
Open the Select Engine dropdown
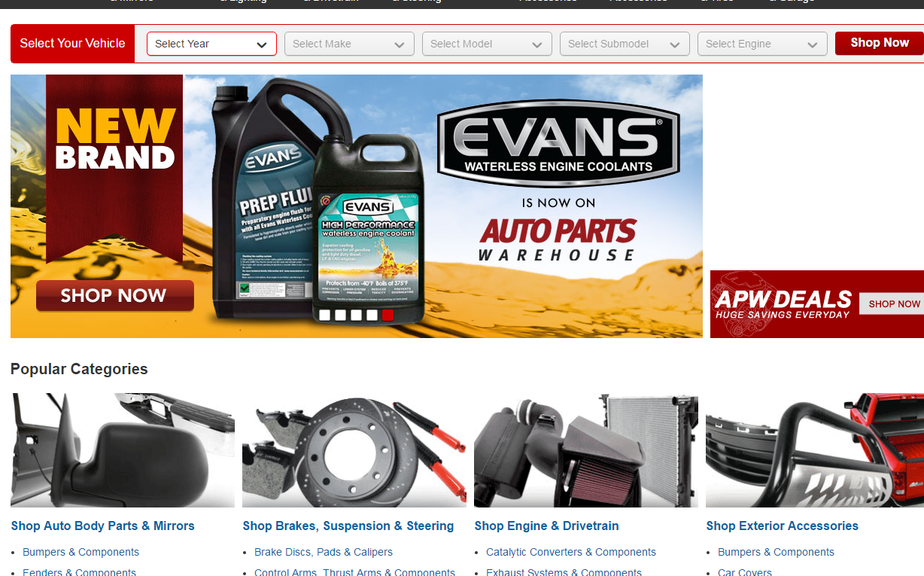(762, 44)
